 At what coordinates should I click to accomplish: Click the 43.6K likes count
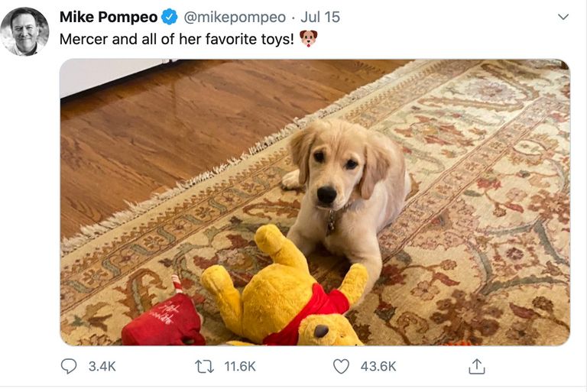[378, 366]
